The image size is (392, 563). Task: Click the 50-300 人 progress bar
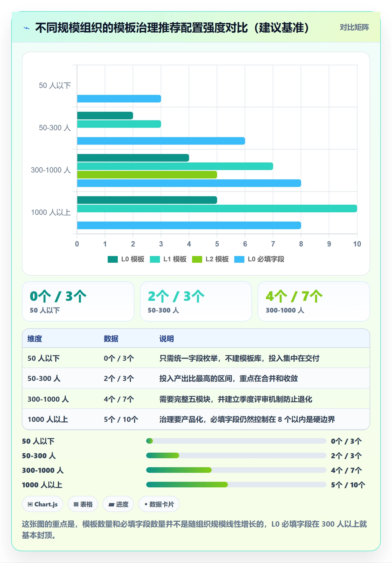click(236, 455)
